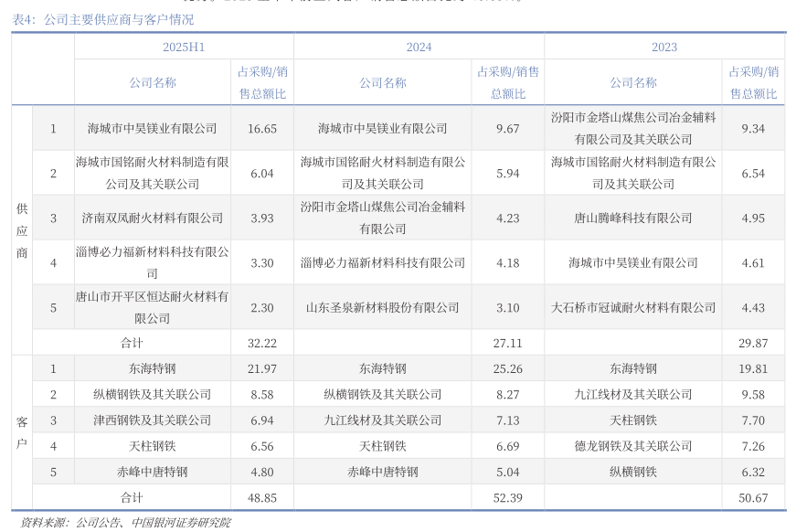The width and height of the screenshot is (796, 532).
Task: Click the 25.26 value for 2024
Action: [x=507, y=368]
